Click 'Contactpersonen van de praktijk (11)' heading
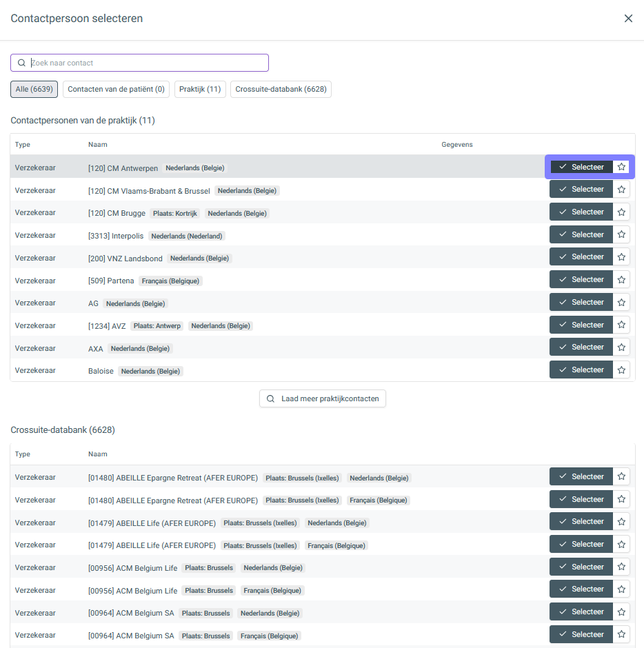This screenshot has width=644, height=648. pyautogui.click(x=83, y=121)
